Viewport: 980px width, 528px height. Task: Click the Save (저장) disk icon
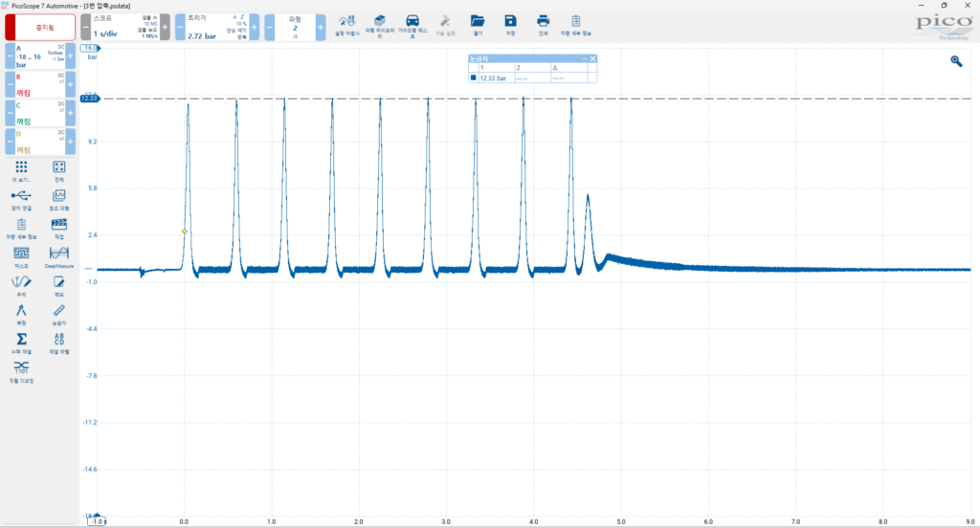tap(511, 22)
